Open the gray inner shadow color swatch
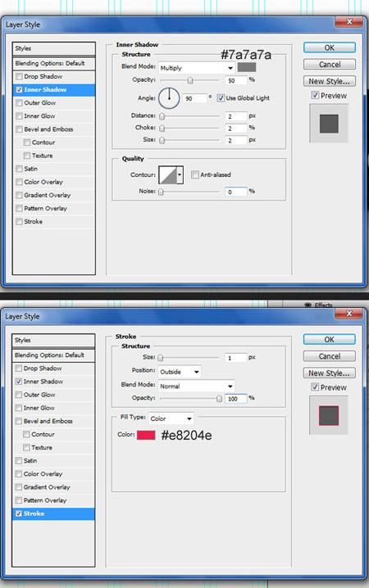This screenshot has width=369, height=588. coord(247,67)
